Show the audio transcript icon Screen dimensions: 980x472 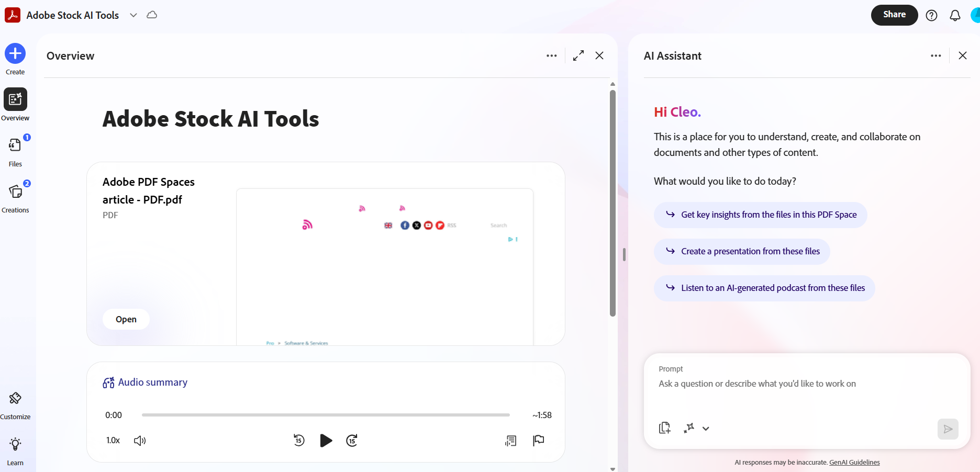tap(511, 441)
